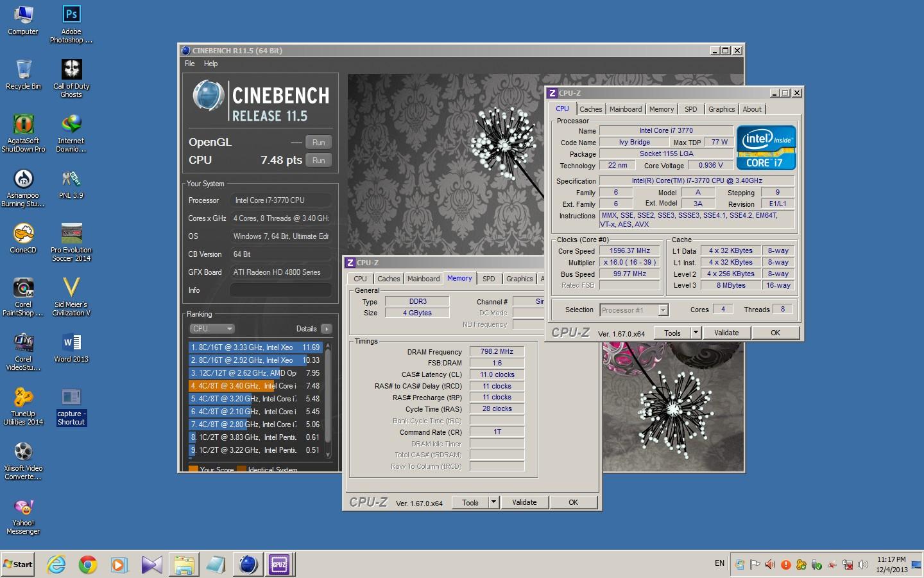Open Word 2013 desktop shortcut
This screenshot has height=578, width=924.
[x=71, y=347]
